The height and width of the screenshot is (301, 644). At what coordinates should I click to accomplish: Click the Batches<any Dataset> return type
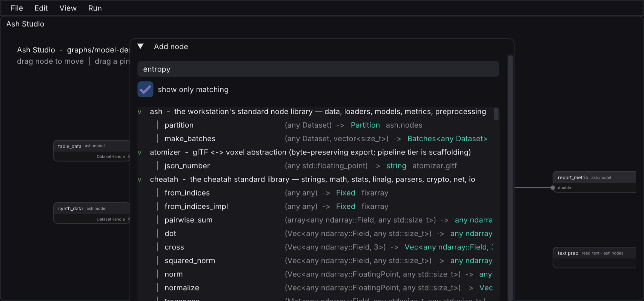pos(447,139)
